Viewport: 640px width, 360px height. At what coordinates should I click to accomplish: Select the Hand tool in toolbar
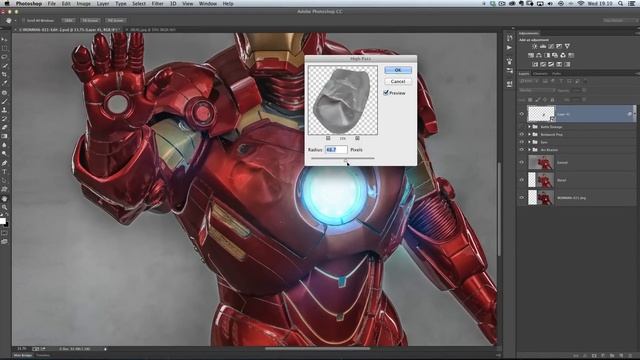pos(5,199)
